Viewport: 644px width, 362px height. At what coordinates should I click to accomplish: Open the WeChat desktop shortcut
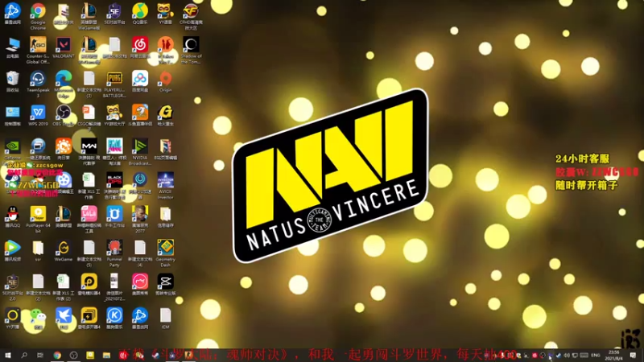pyautogui.click(x=38, y=319)
